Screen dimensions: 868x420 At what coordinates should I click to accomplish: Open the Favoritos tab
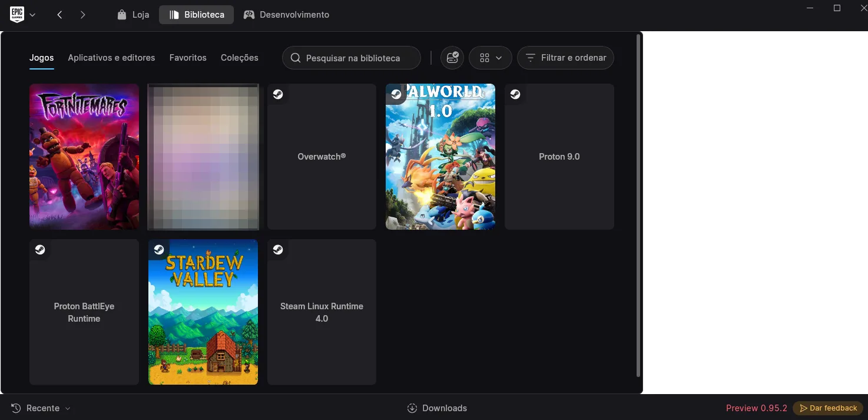click(188, 58)
